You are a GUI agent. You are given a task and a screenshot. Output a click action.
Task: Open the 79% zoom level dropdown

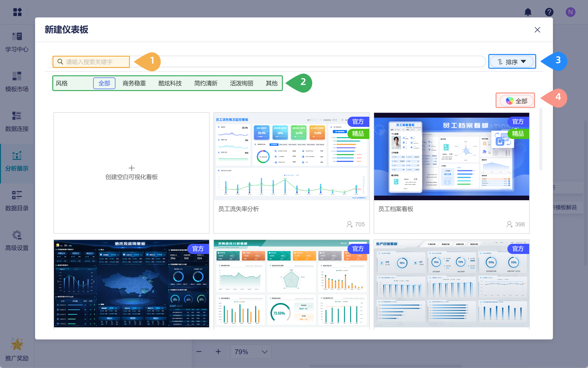pyautogui.click(x=251, y=352)
